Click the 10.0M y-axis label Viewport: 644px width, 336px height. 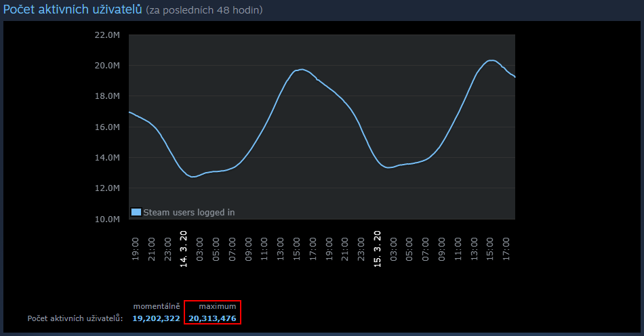point(107,219)
